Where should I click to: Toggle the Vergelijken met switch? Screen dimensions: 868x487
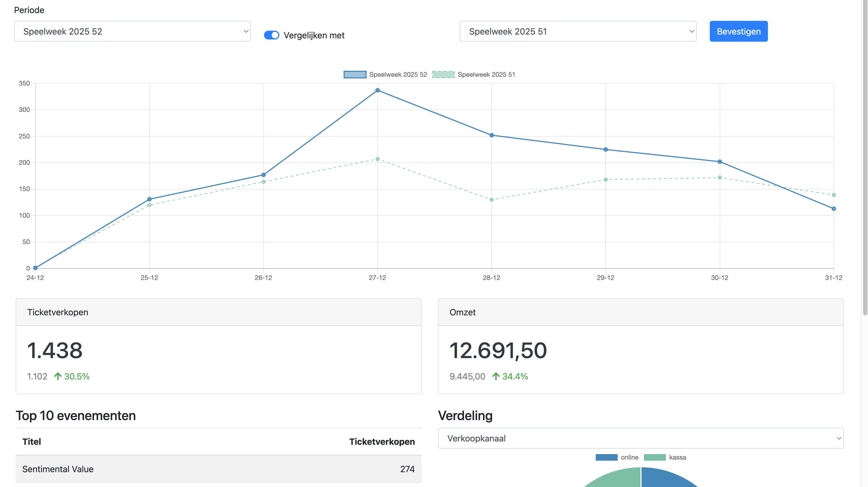271,35
